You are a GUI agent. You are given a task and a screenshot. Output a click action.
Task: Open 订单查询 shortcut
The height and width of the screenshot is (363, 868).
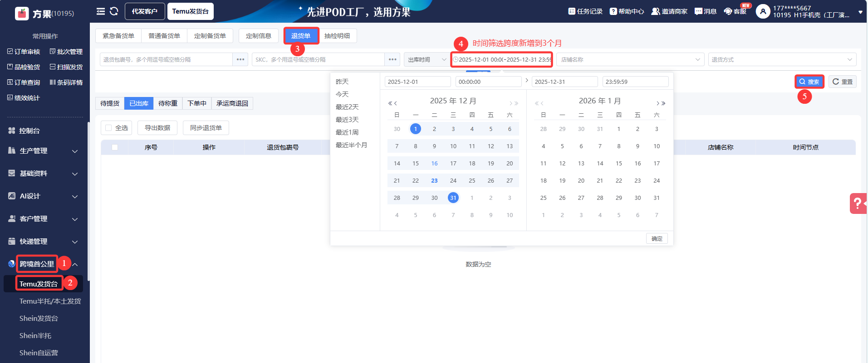pyautogui.click(x=24, y=82)
